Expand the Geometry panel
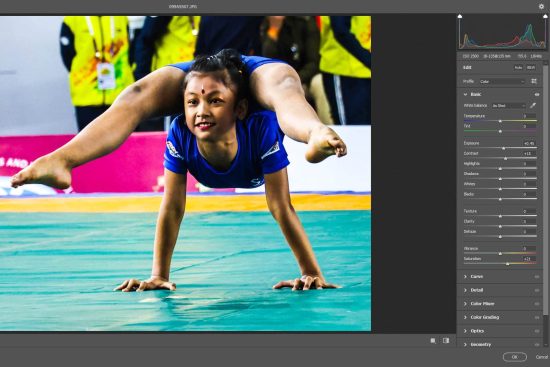 coord(465,345)
